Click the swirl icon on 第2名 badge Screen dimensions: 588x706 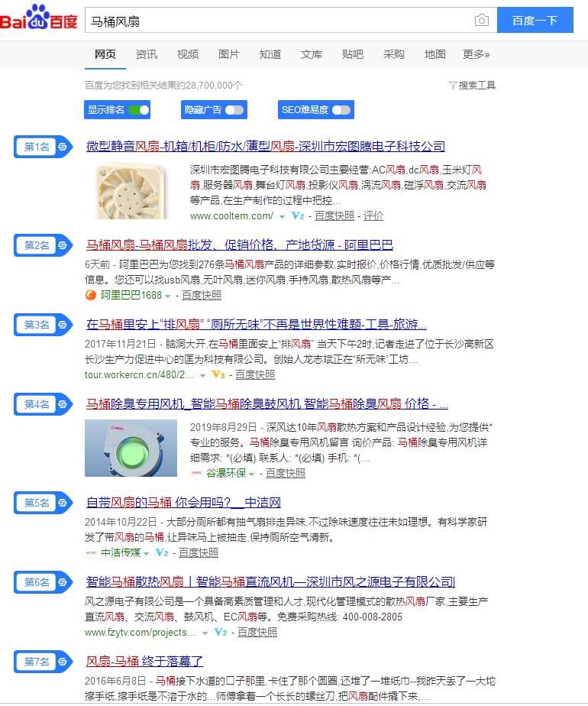tap(63, 245)
